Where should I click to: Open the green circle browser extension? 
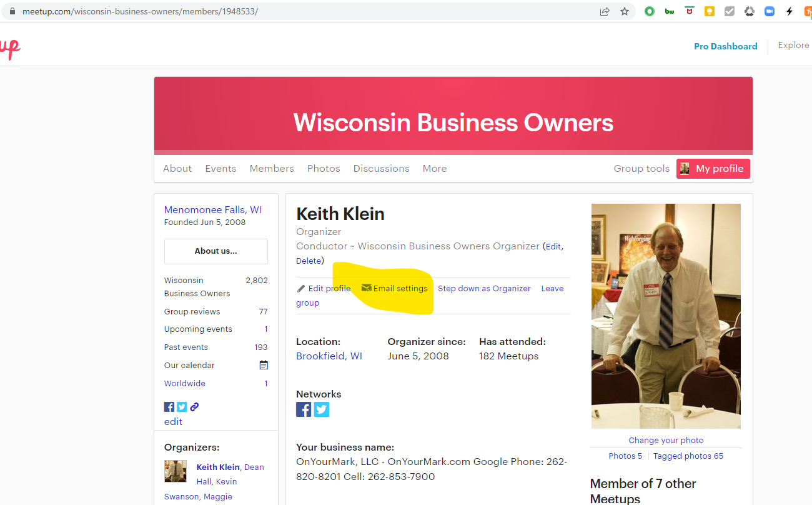[x=650, y=11]
